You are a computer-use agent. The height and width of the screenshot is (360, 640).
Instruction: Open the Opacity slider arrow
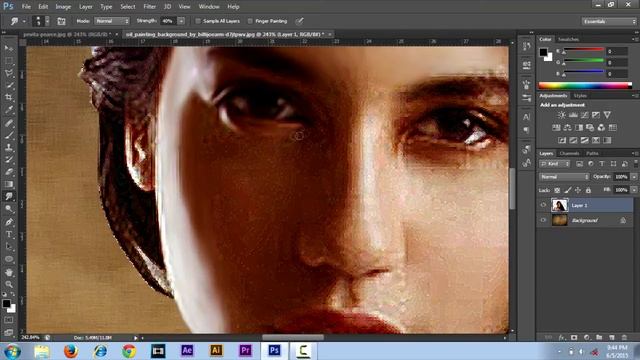tap(634, 177)
